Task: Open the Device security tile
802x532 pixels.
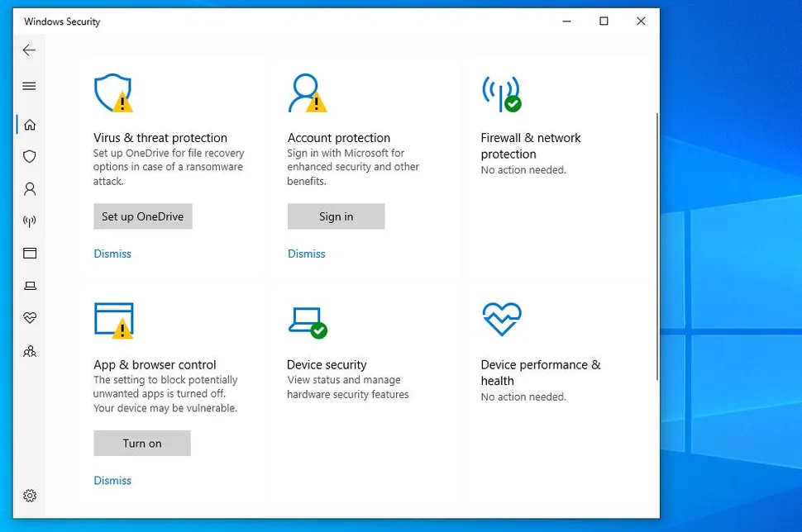Action: [327, 364]
